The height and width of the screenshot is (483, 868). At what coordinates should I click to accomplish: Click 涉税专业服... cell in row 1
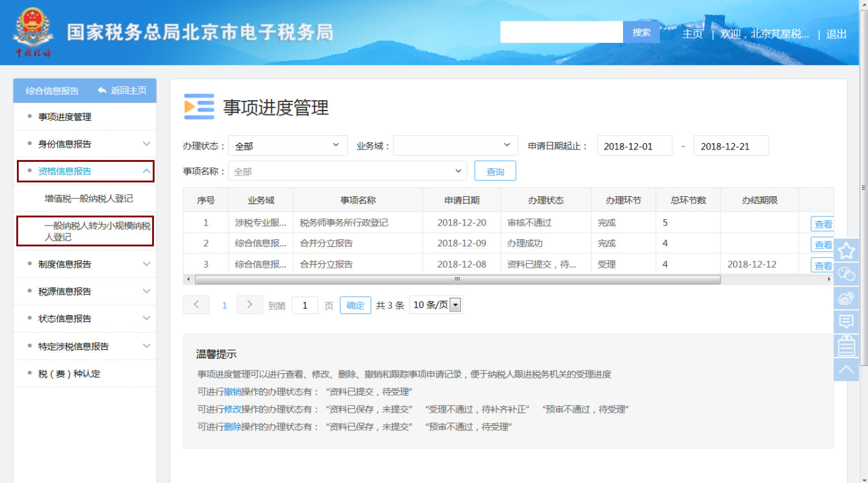coord(261,222)
